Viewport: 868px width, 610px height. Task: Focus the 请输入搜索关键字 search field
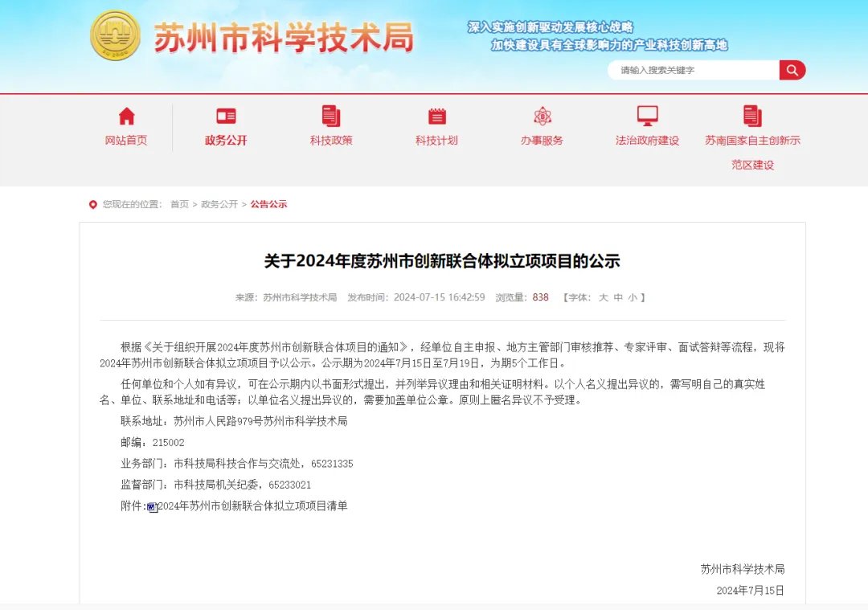coord(694,70)
